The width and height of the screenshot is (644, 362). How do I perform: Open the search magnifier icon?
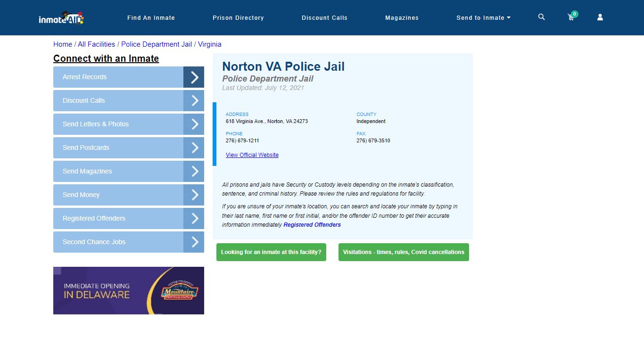(x=541, y=17)
